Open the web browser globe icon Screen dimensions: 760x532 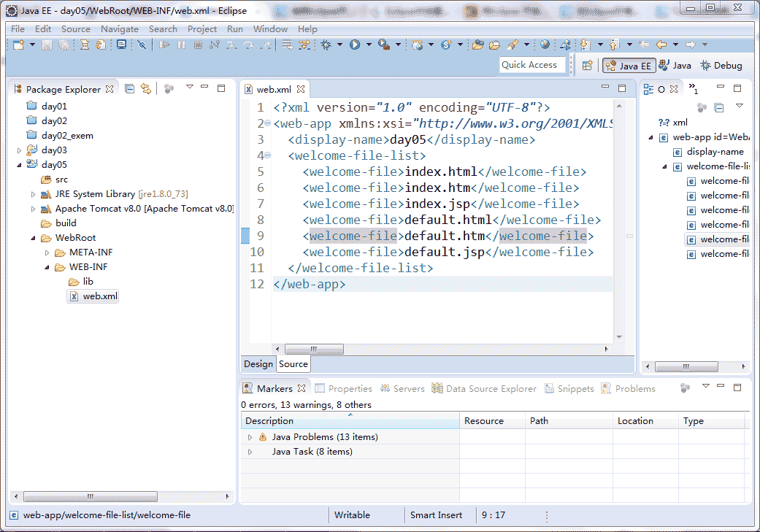pyautogui.click(x=545, y=45)
